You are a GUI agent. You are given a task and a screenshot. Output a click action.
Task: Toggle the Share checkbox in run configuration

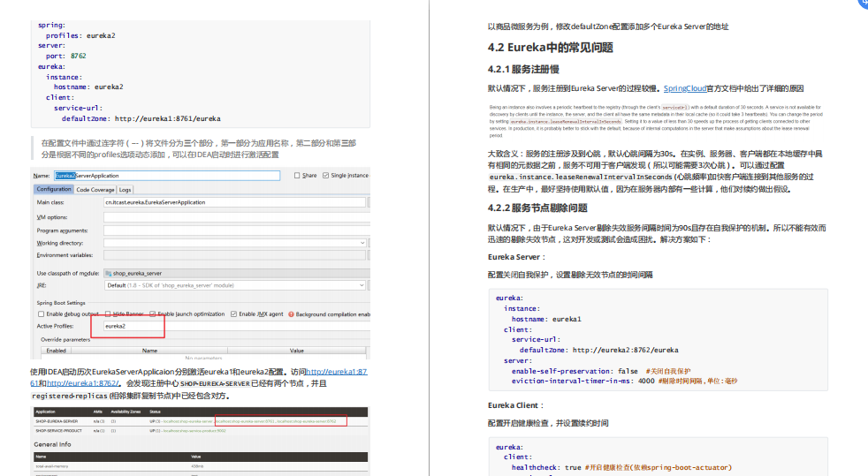297,175
